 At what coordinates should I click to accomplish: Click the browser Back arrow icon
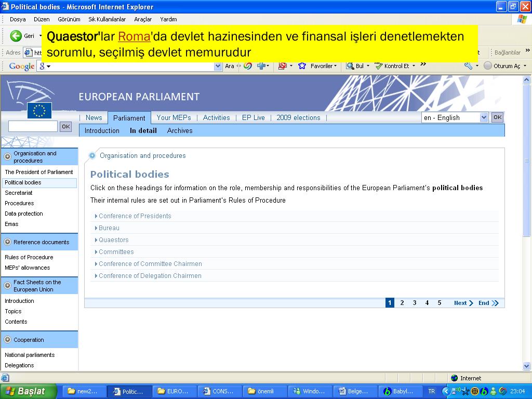[x=16, y=36]
